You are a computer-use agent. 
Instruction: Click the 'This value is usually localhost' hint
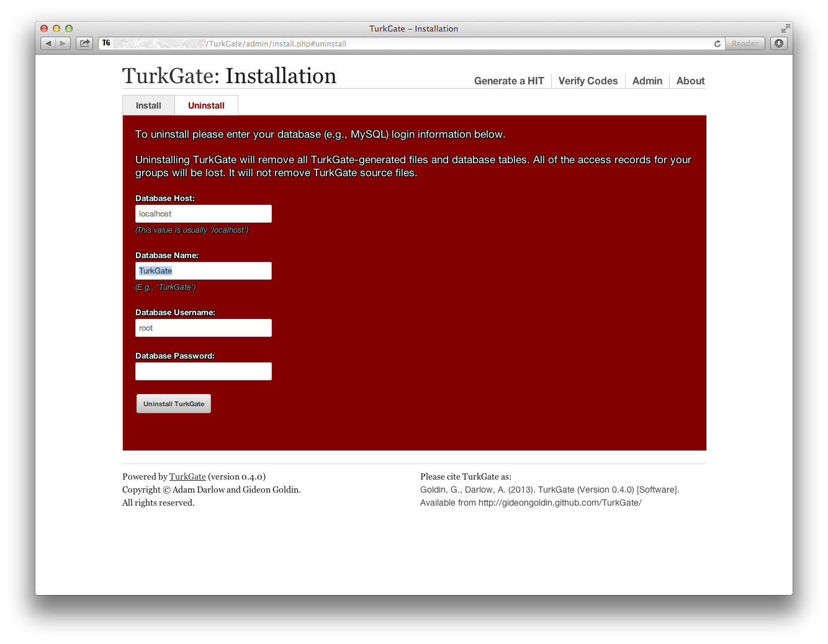click(x=192, y=230)
